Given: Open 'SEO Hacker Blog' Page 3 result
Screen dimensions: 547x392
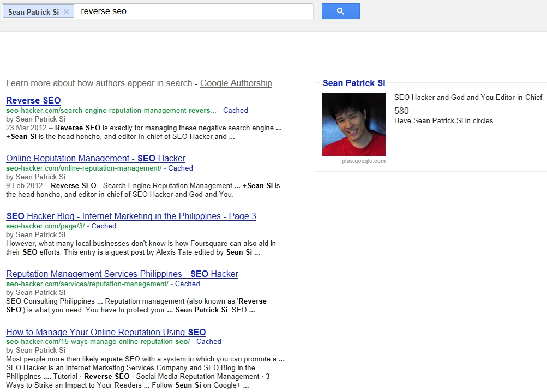Looking at the screenshot, I should click(131, 216).
